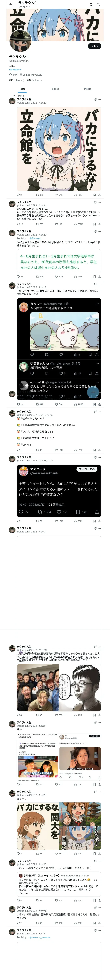Open Grok explain on the Apr 19 post
This screenshot has width=110, height=980.
point(95,284)
